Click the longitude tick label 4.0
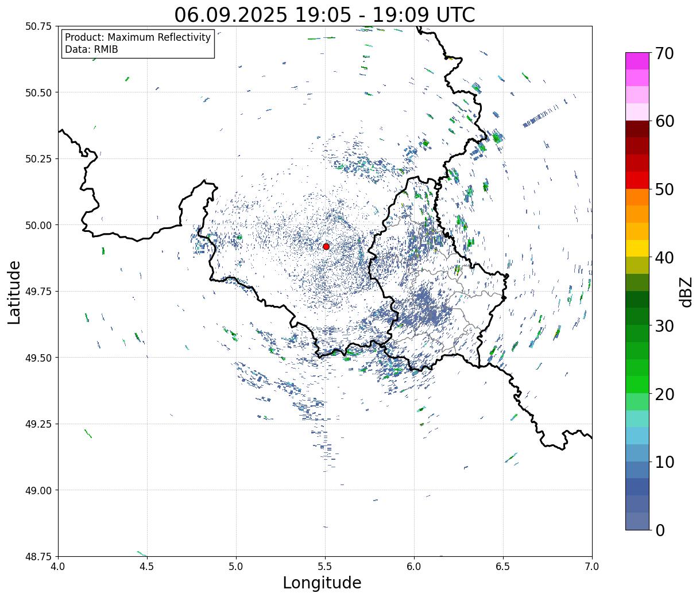 59,567
